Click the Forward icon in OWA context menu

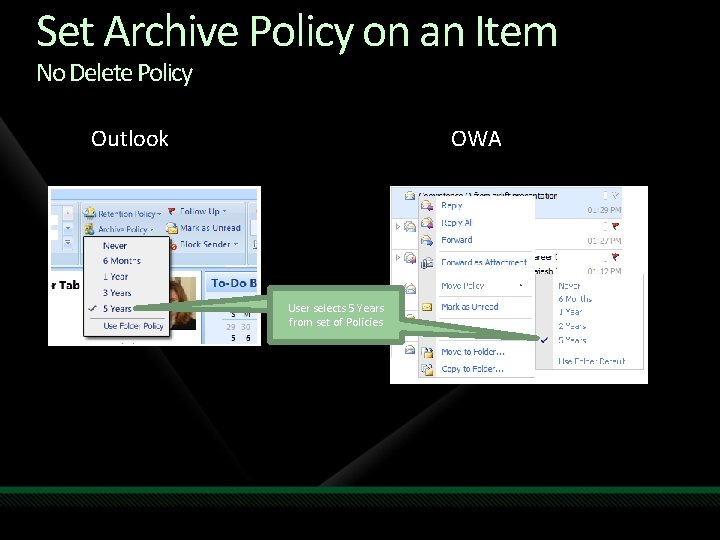pyautogui.click(x=427, y=240)
